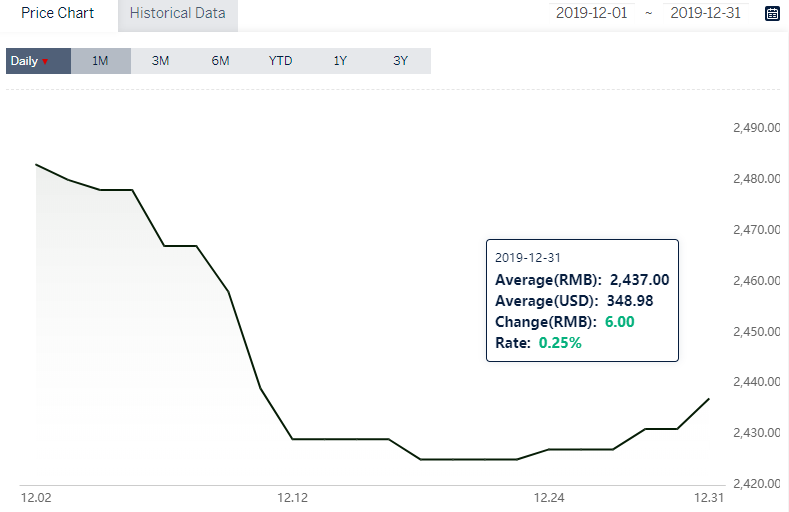789x512 pixels.
Task: Click the Average(RMB) 2,437.00 tooltip line
Action: (582, 280)
